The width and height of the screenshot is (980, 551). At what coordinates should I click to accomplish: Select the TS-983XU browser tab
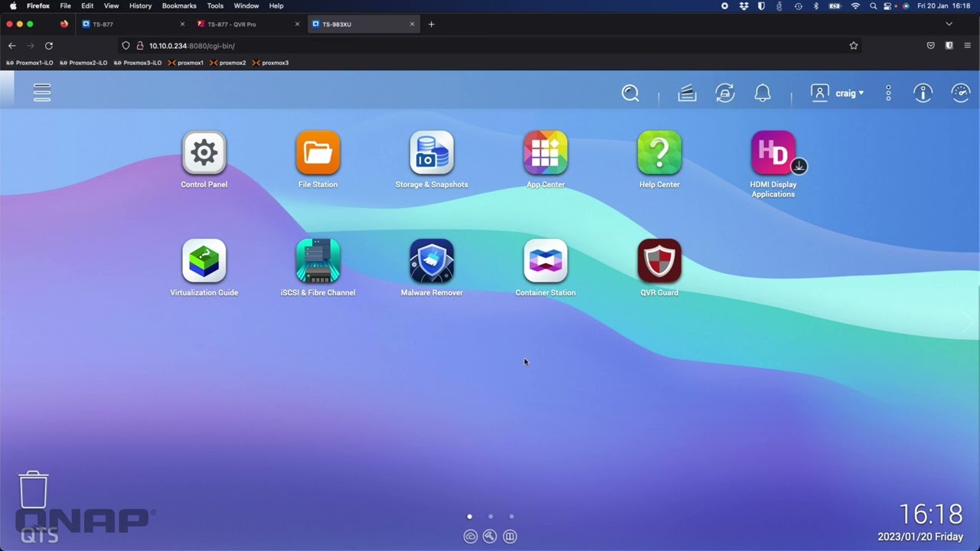(362, 24)
